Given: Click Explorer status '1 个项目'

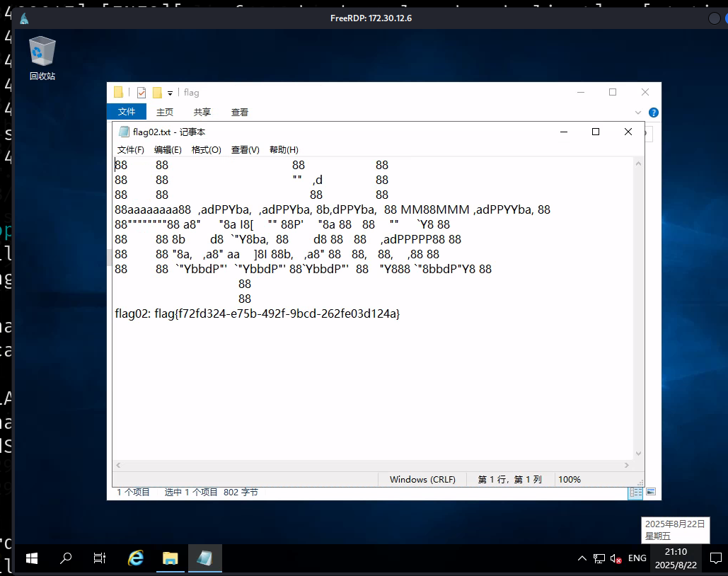Looking at the screenshot, I should point(133,493).
